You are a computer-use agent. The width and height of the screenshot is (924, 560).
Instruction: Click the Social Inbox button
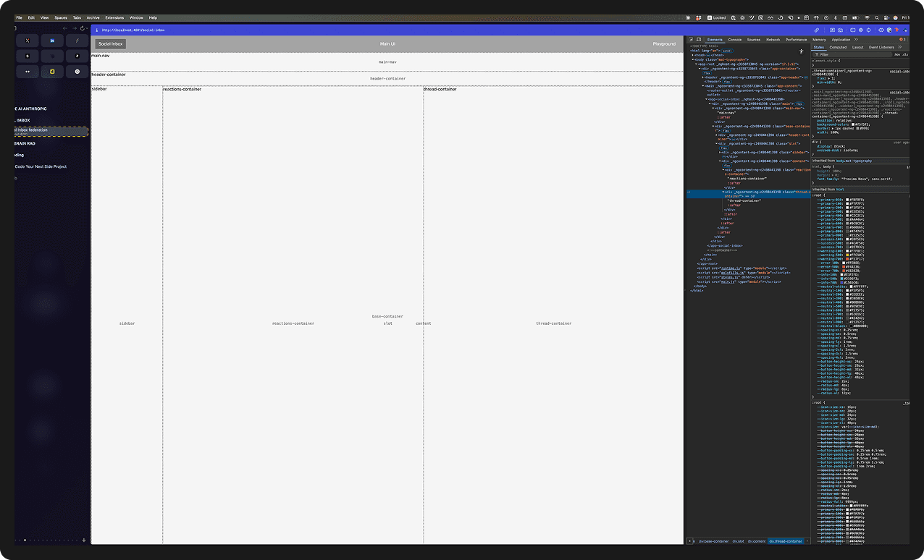(111, 44)
